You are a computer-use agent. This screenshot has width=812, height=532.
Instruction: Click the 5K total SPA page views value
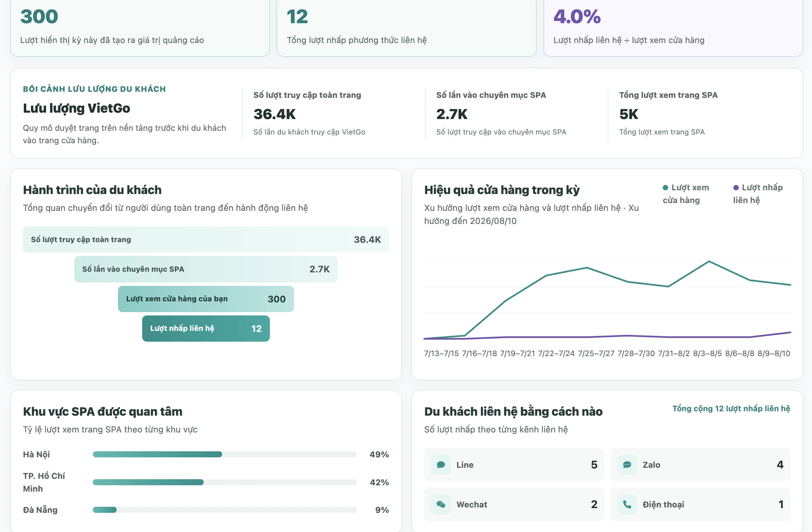[629, 114]
